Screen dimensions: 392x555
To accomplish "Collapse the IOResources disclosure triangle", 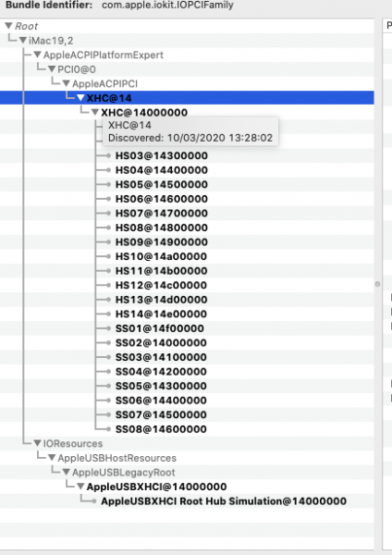I will (x=38, y=443).
